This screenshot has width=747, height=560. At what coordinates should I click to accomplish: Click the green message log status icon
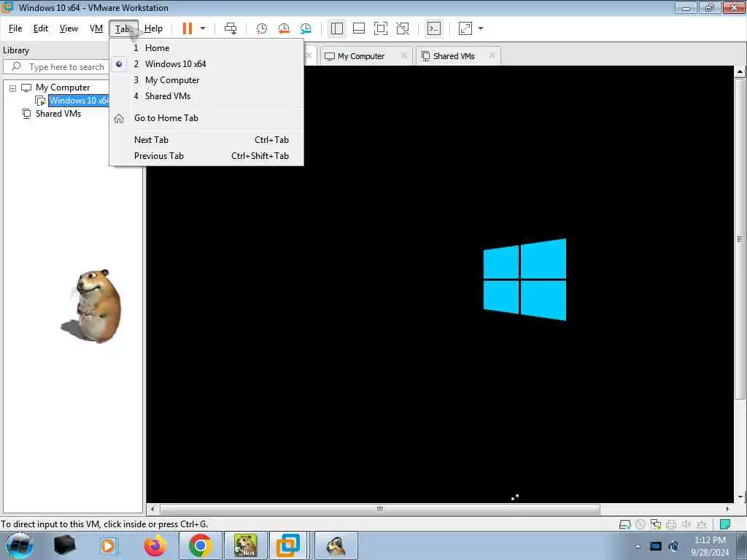coord(725,525)
